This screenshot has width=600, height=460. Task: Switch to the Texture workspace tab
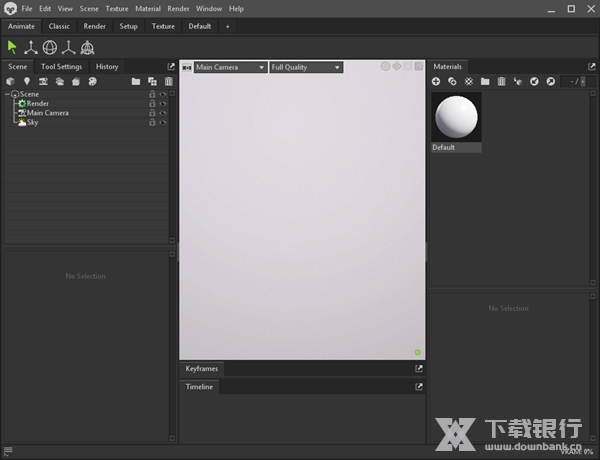click(x=163, y=26)
